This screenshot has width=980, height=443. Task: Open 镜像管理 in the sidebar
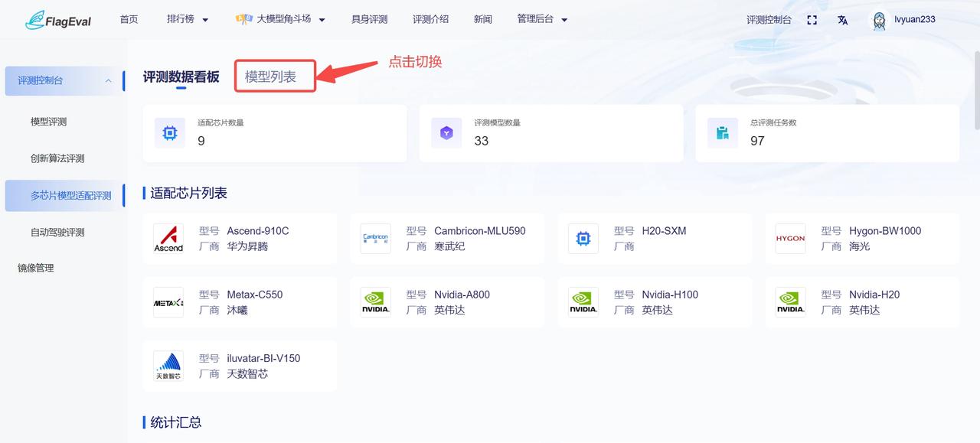coord(36,268)
